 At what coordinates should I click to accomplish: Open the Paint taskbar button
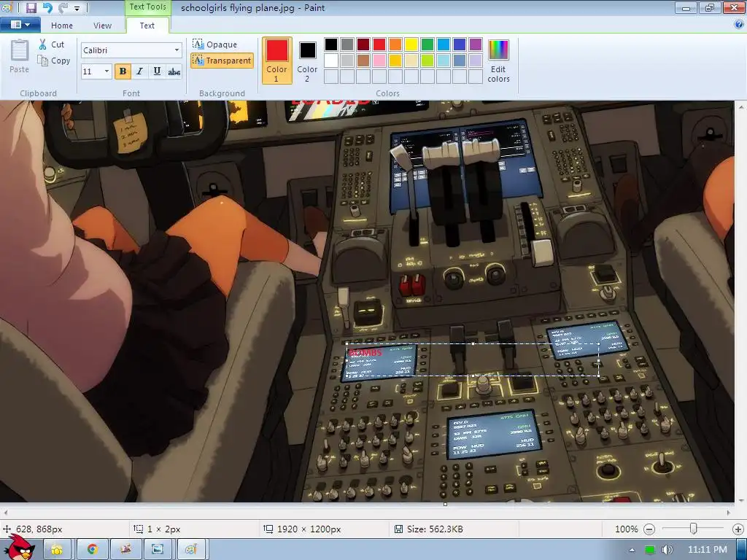[191, 550]
